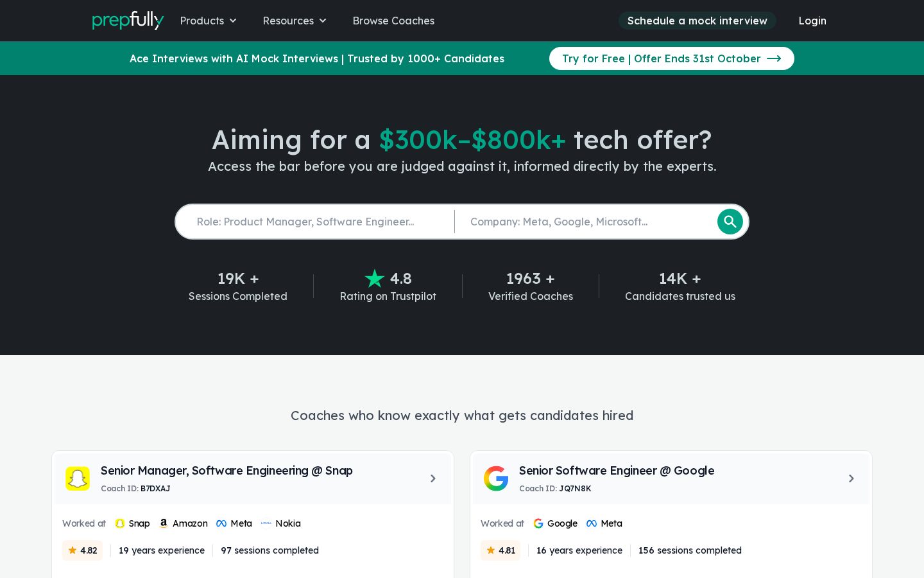Viewport: 924px width, 578px height.
Task: Open the Resources dropdown menu
Action: (295, 21)
